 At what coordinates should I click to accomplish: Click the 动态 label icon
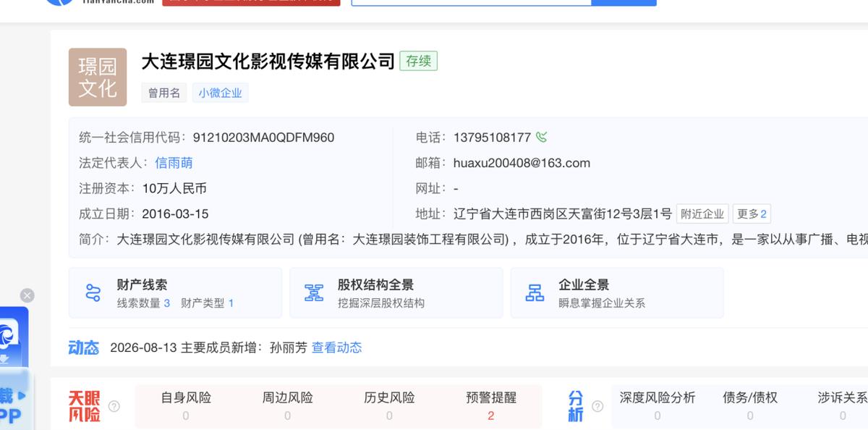point(83,347)
